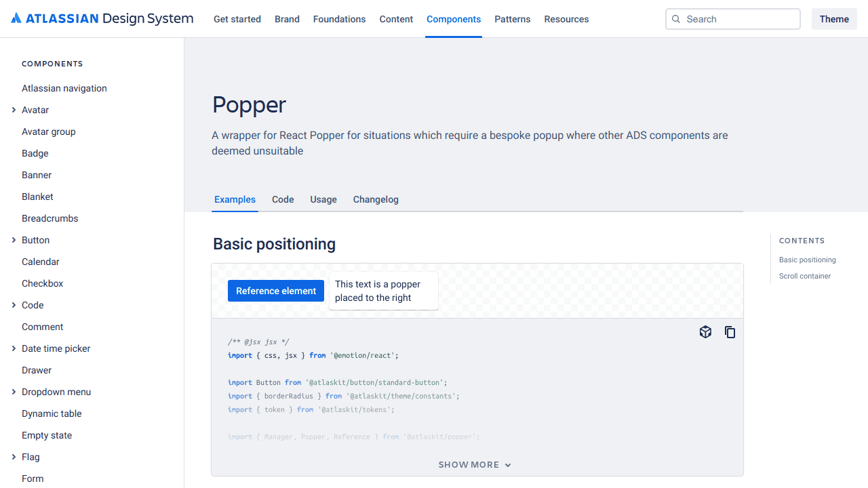868x488 pixels.
Task: Open Dropdown menu in sidebar
Action: (x=56, y=392)
